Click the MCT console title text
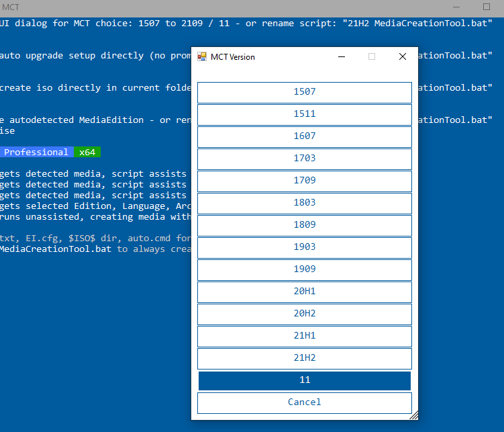 [x=11, y=7]
